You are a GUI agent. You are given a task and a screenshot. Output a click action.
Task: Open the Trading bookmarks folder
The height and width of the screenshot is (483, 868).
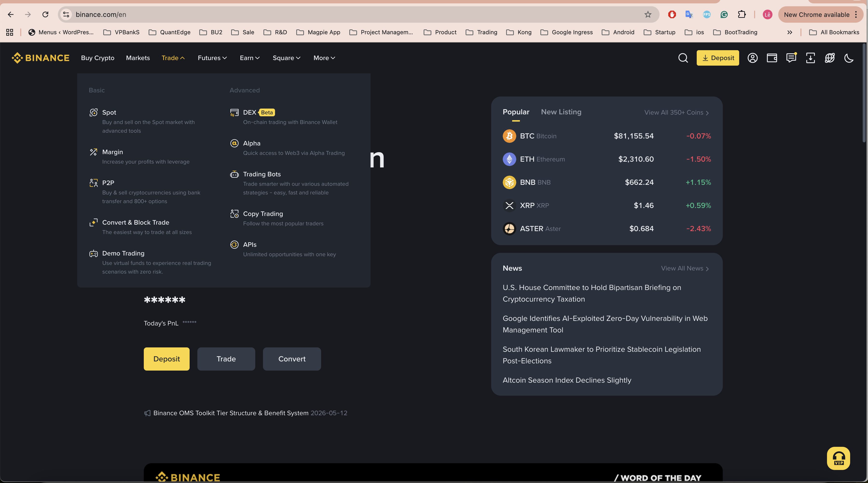click(x=482, y=32)
